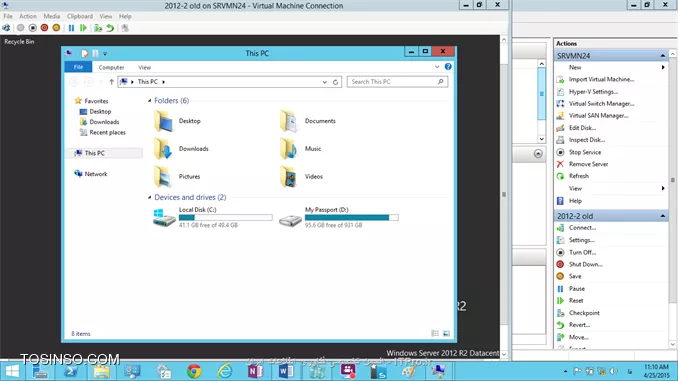Select Network in navigation pane
The image size is (678, 381).
click(x=96, y=174)
